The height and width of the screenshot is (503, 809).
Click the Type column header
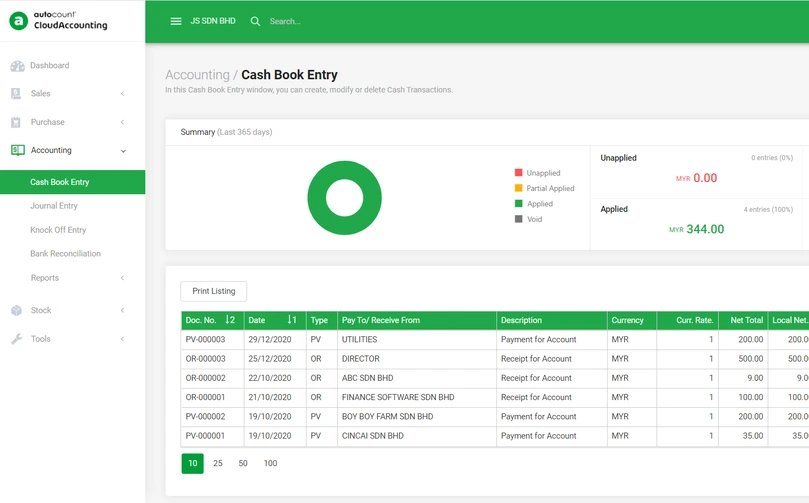321,320
